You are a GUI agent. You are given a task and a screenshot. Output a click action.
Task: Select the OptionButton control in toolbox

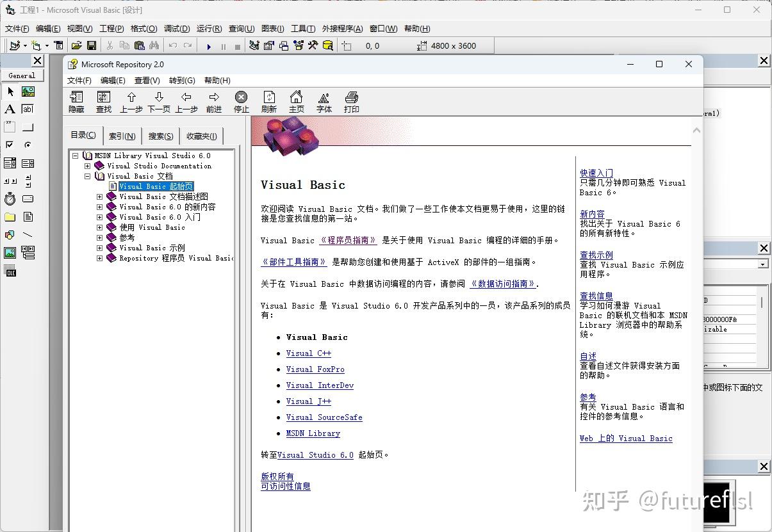28,145
